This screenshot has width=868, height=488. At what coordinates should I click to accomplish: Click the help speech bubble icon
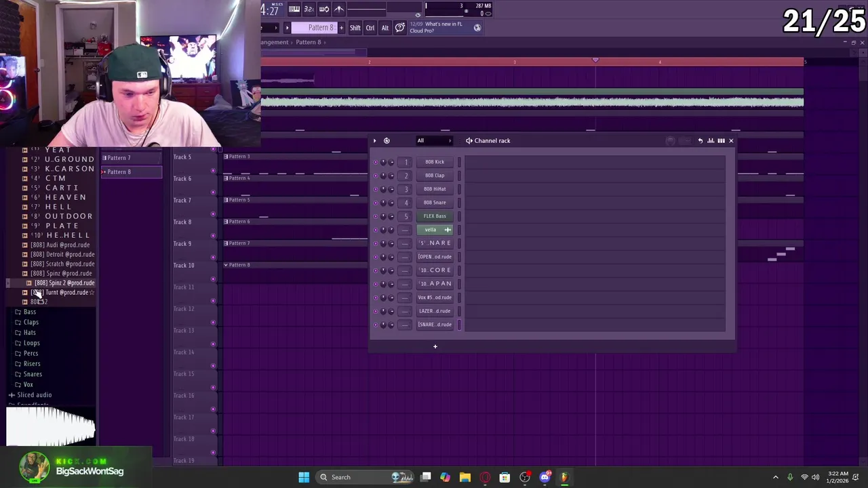(400, 28)
